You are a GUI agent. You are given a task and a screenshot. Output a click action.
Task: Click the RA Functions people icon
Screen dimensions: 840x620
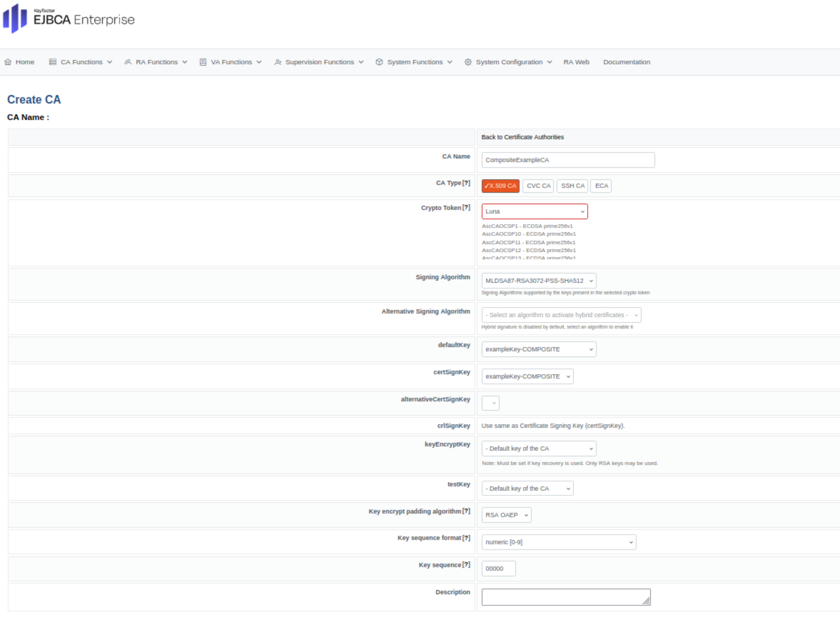point(128,62)
